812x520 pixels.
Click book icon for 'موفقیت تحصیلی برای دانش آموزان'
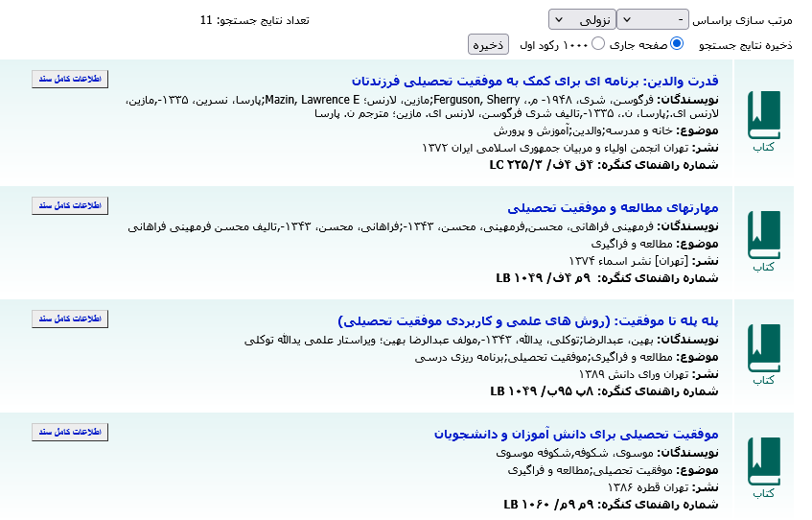coord(763,461)
